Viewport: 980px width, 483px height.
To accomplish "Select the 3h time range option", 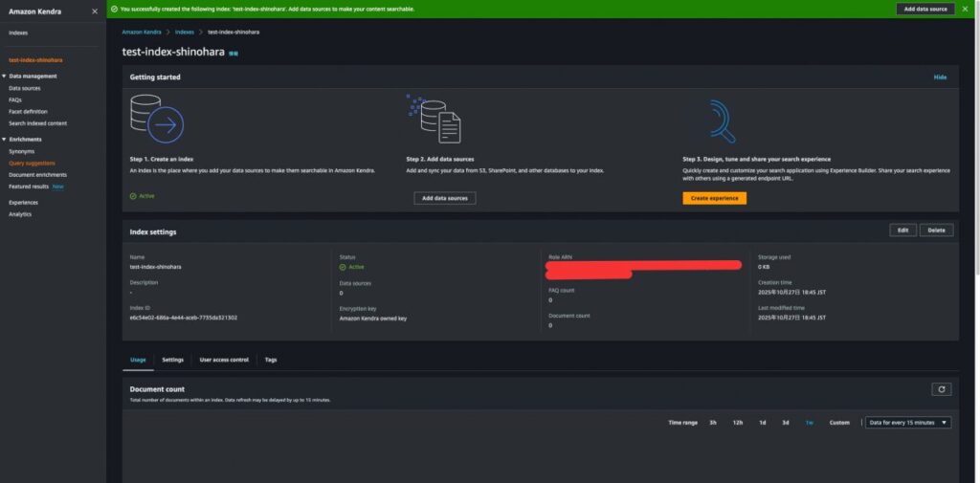I will [x=713, y=422].
